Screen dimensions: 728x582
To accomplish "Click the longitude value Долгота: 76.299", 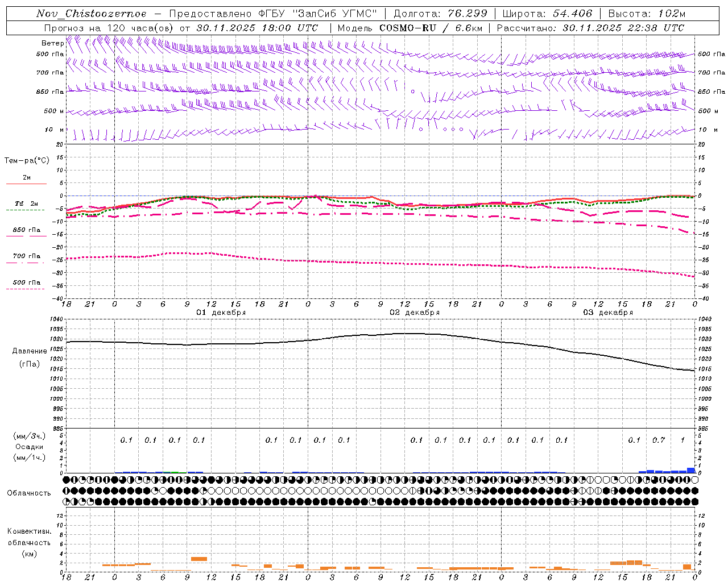I will pyautogui.click(x=440, y=14).
